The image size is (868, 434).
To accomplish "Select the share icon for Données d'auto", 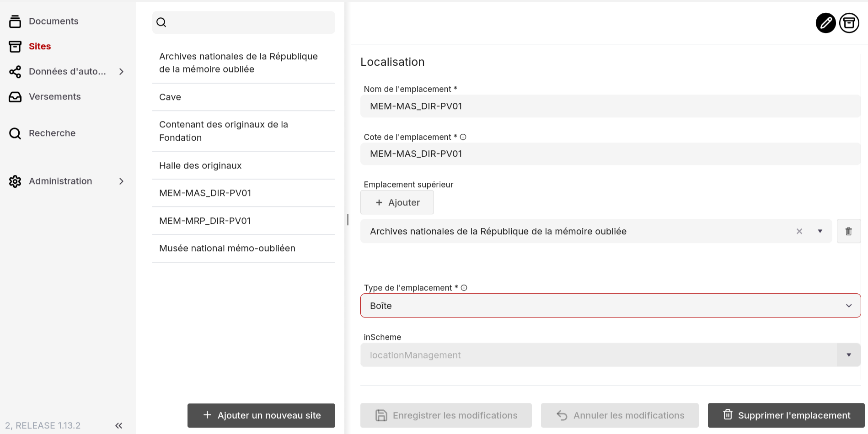I will click(15, 72).
